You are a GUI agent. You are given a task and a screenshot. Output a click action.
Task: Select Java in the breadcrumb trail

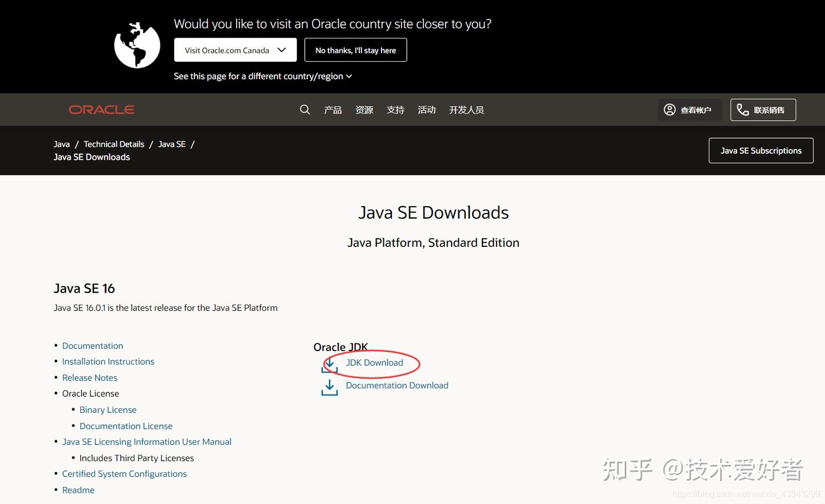[61, 144]
